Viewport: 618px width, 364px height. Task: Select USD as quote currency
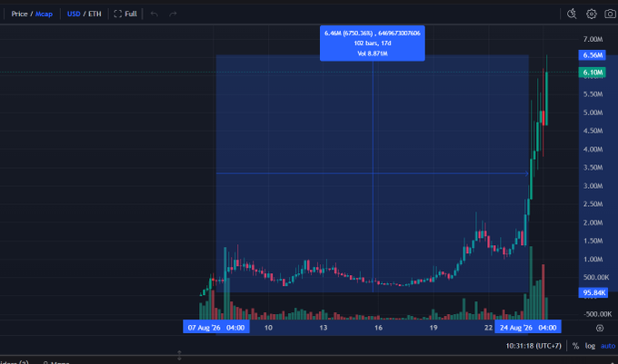pos(74,14)
